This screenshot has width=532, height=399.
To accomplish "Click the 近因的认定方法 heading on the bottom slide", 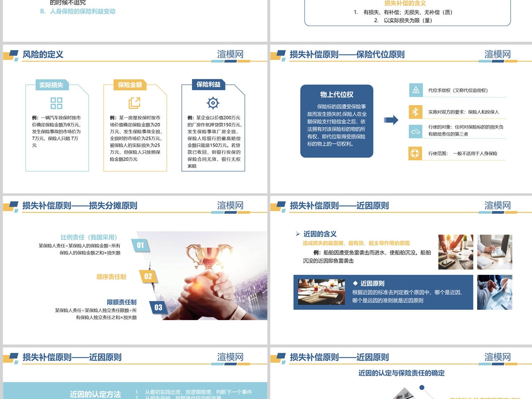I will [x=95, y=394].
